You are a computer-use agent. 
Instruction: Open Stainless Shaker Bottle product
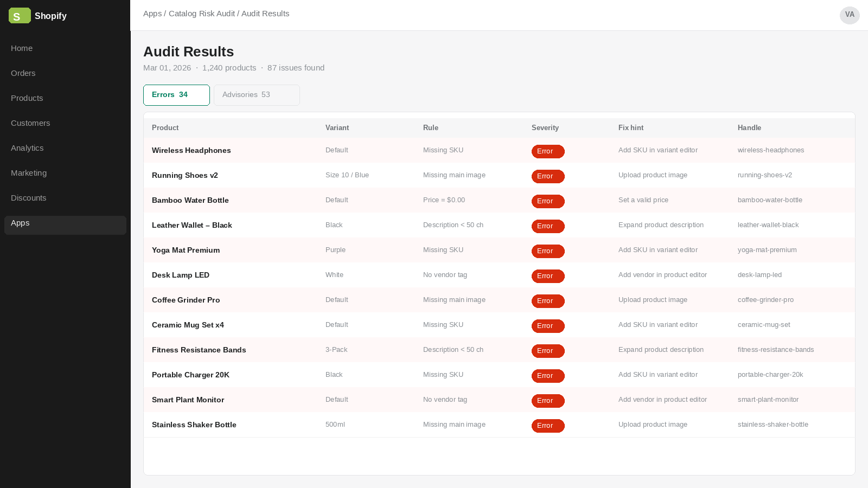[x=194, y=425]
